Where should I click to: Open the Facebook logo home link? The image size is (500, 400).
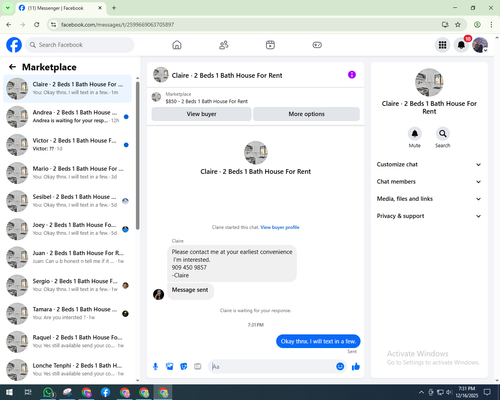tap(14, 45)
